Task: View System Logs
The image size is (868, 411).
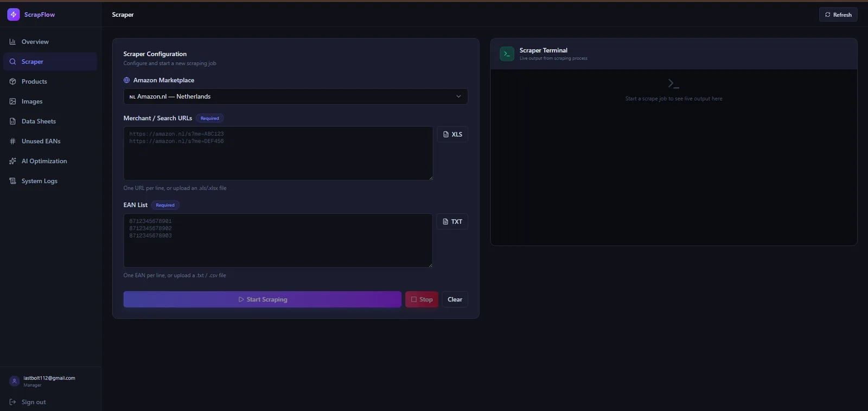Action: click(50, 181)
